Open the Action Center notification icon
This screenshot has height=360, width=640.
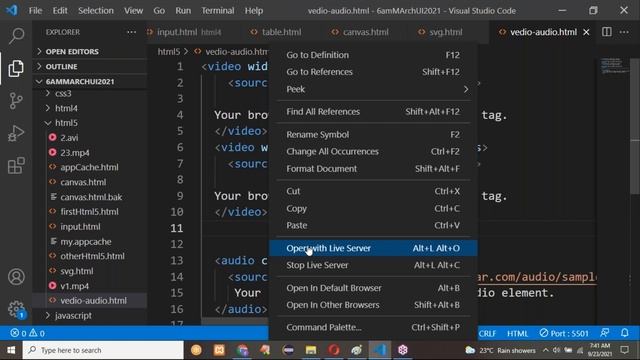point(624,350)
